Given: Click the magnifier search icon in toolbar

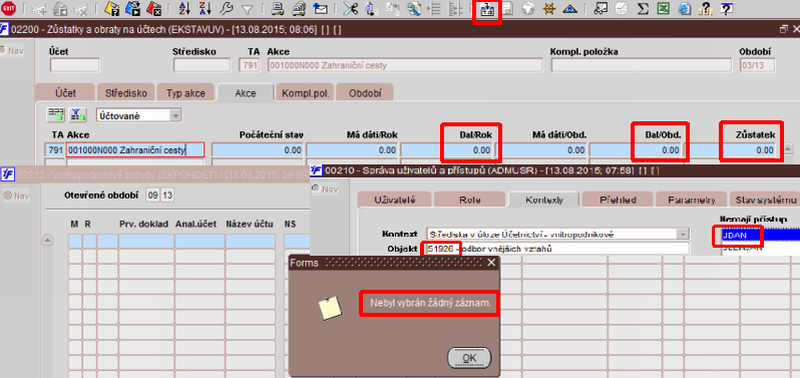Looking at the screenshot, I should 414,8.
